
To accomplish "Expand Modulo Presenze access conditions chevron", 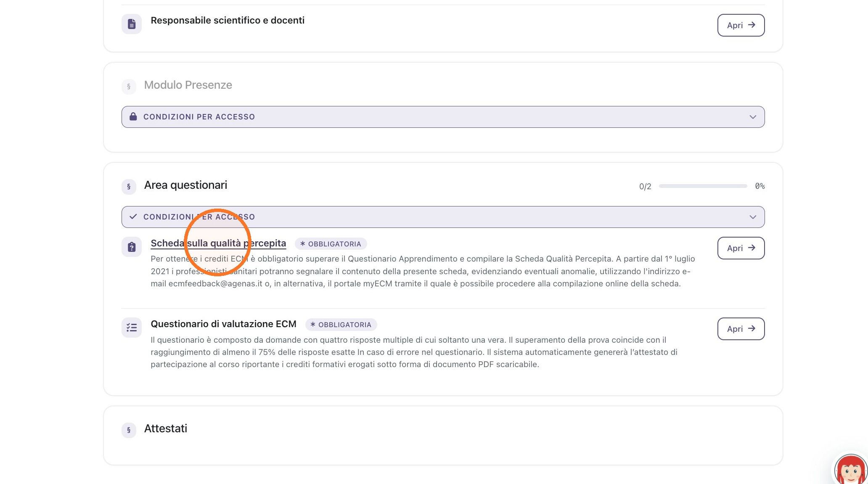I will (753, 117).
